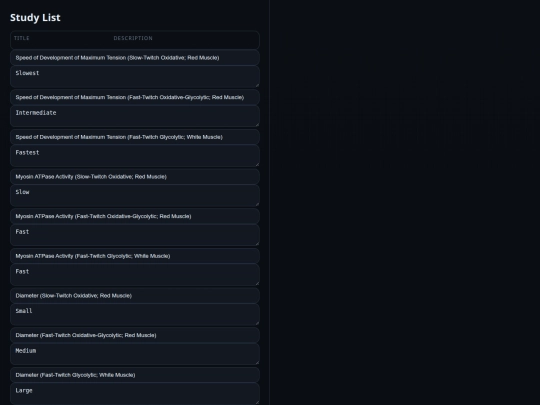Click the 'Small' description textarea
540x405 pixels.
[x=135, y=314]
